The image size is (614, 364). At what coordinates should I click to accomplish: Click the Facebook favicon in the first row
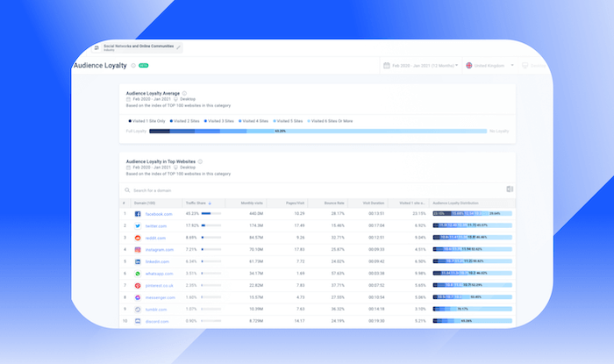point(139,213)
